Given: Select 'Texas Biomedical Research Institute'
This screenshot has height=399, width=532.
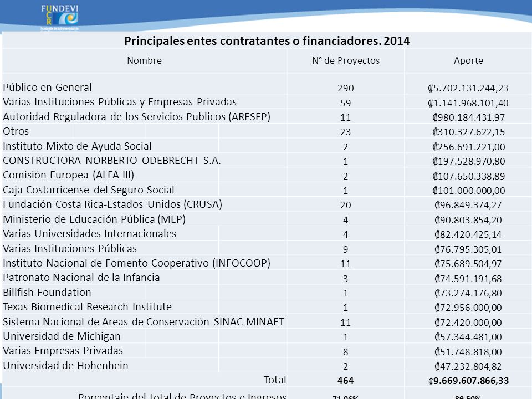Looking at the screenshot, I should [x=87, y=306].
